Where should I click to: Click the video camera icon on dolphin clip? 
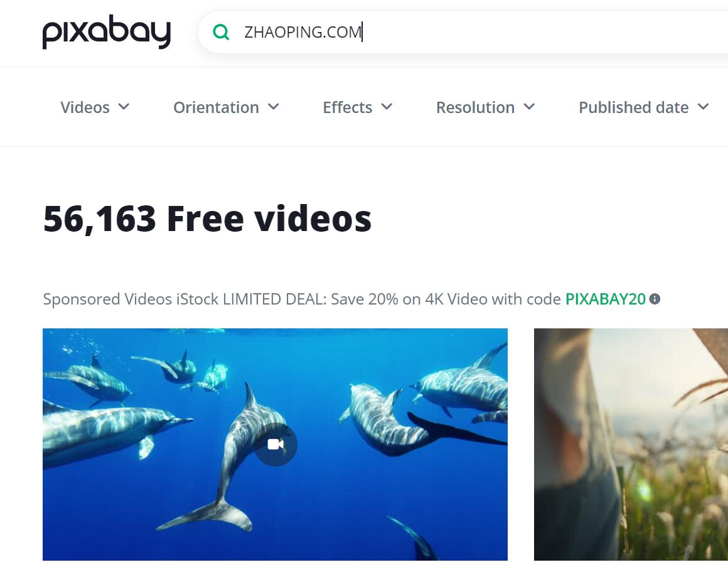click(x=276, y=445)
